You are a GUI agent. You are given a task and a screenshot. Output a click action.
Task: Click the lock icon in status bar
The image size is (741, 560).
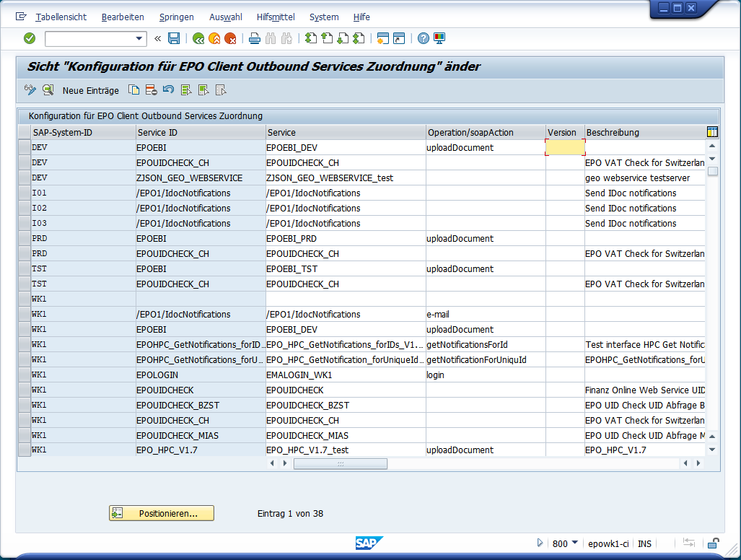(713, 543)
